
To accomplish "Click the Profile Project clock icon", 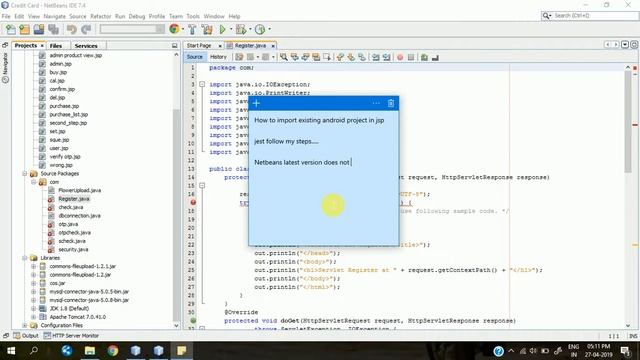I will point(260,29).
